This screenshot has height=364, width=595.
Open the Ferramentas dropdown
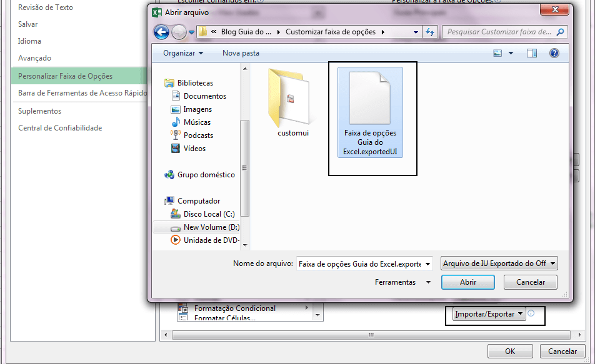pyautogui.click(x=404, y=282)
